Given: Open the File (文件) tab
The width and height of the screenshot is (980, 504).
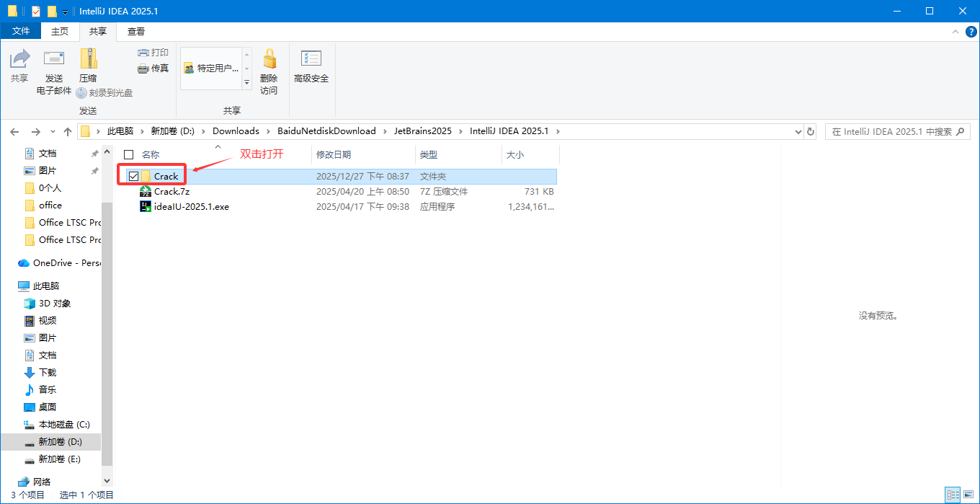Looking at the screenshot, I should 22,32.
